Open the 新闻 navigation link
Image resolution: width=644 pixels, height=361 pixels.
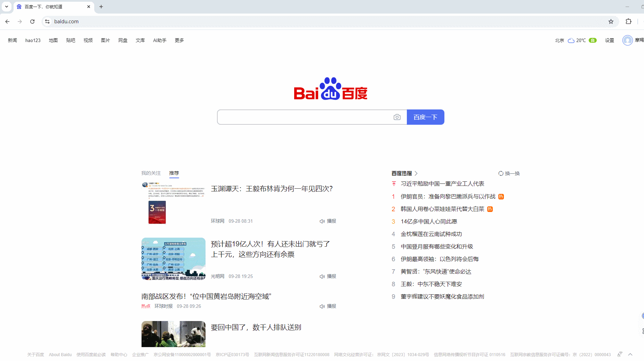click(13, 40)
